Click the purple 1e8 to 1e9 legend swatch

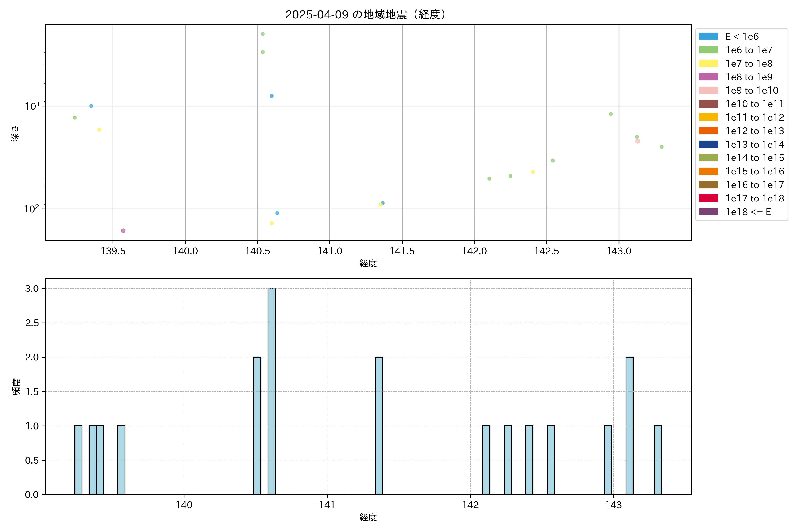708,77
